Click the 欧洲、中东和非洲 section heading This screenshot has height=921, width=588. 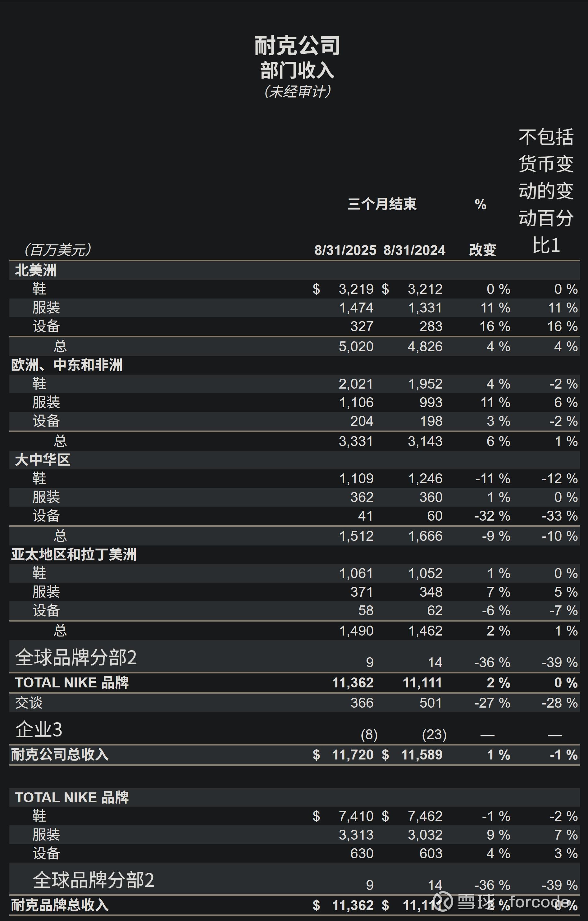pyautogui.click(x=67, y=365)
